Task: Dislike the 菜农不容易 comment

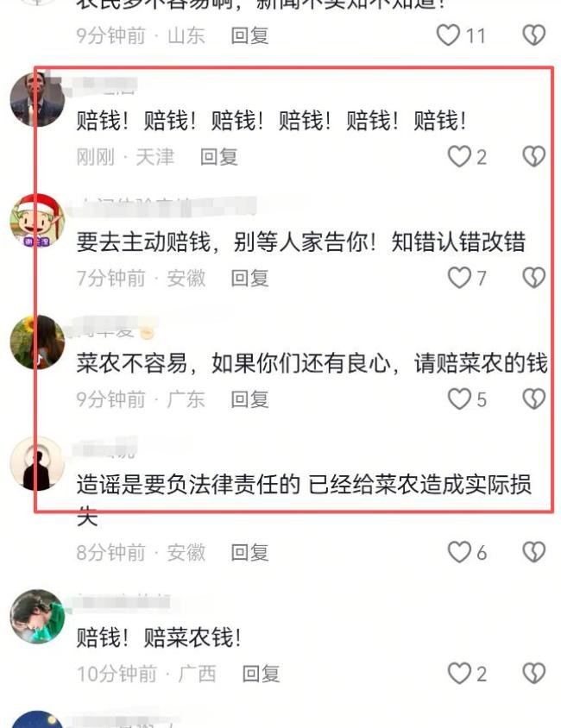Action: (x=534, y=399)
